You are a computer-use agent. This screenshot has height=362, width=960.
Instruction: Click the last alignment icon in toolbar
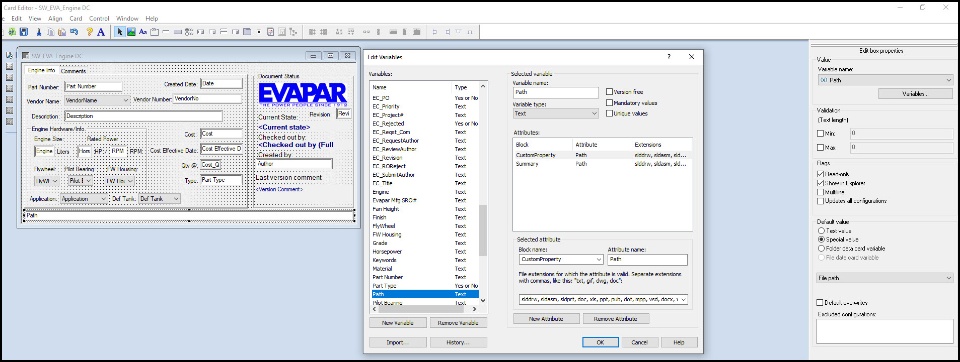click(x=470, y=31)
